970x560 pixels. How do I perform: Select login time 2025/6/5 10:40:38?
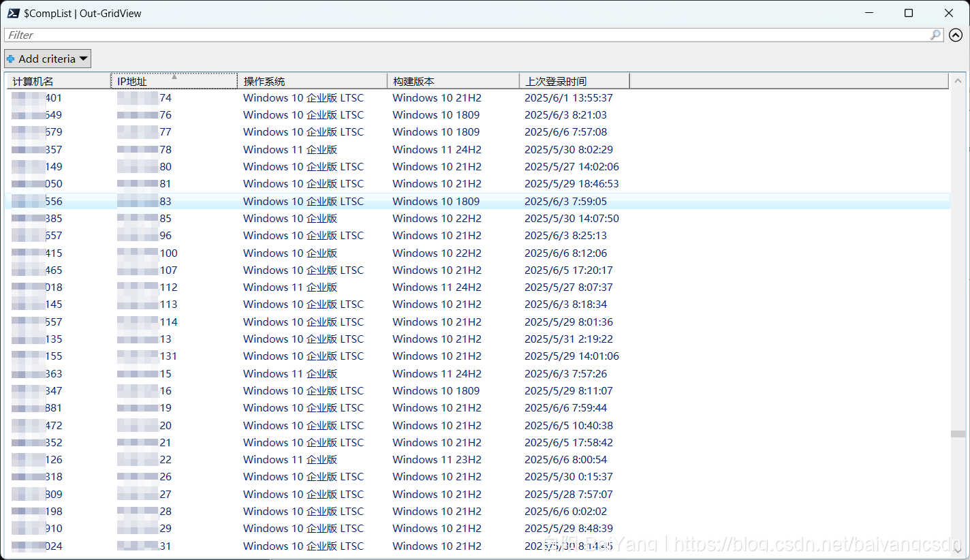point(569,425)
